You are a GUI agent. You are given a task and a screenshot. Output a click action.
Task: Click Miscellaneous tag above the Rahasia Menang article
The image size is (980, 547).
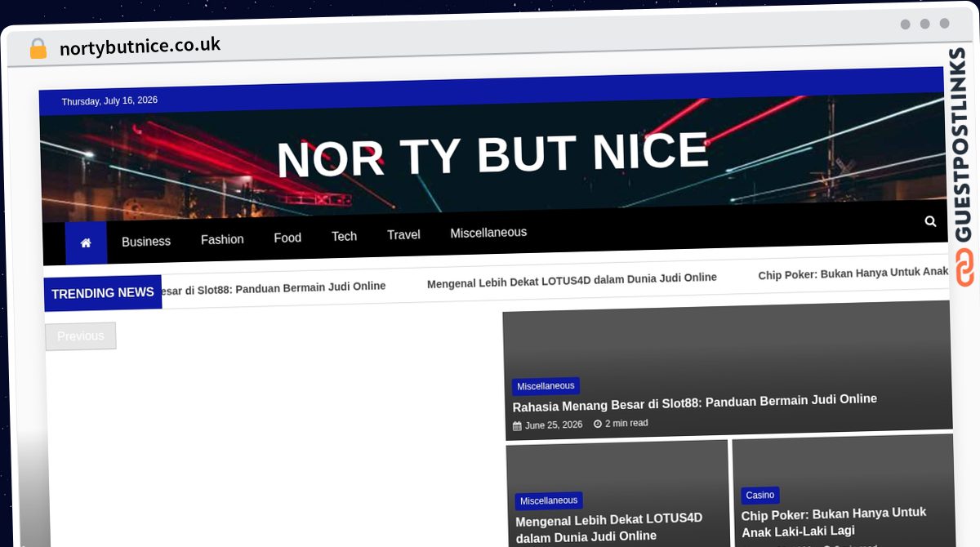click(546, 386)
